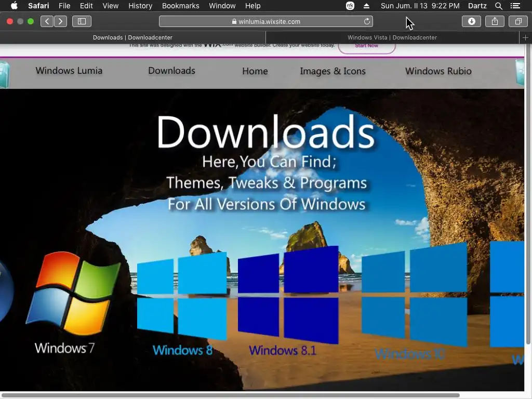This screenshot has width=532, height=399.
Task: Click the Dartz user name in menu bar
Action: 477,6
